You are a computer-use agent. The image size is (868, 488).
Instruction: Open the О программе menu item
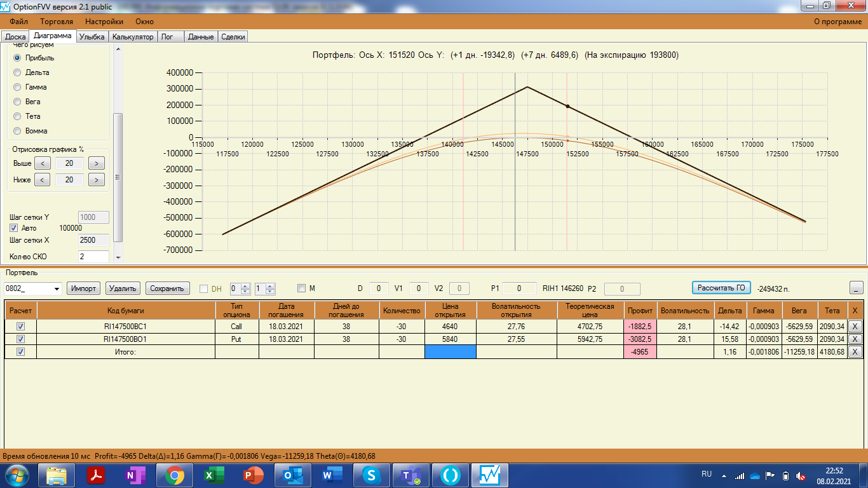pyautogui.click(x=838, y=22)
